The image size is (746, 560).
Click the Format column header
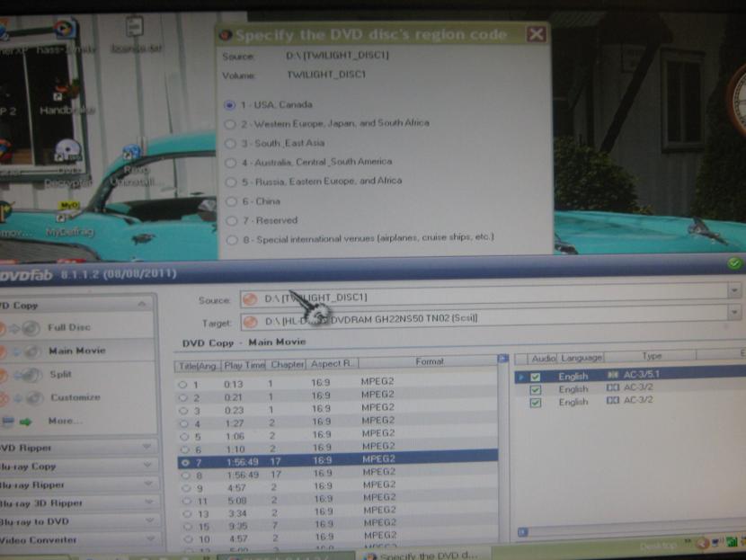(x=428, y=362)
